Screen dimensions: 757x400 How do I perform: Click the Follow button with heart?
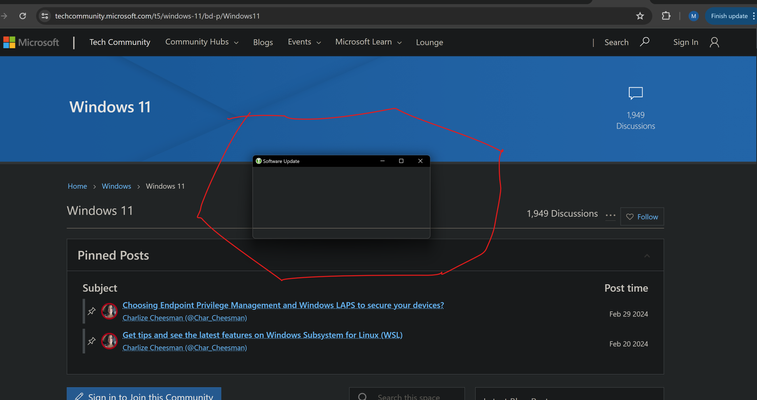(x=642, y=217)
